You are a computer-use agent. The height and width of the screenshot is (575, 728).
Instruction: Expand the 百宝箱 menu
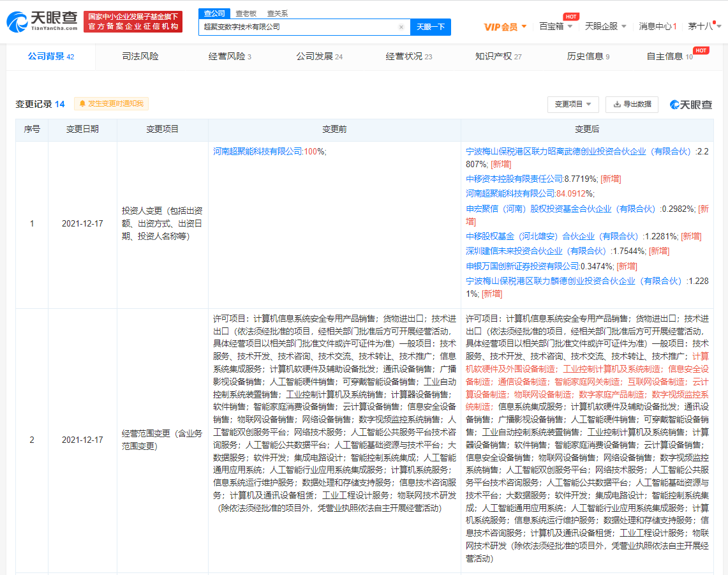click(x=555, y=27)
